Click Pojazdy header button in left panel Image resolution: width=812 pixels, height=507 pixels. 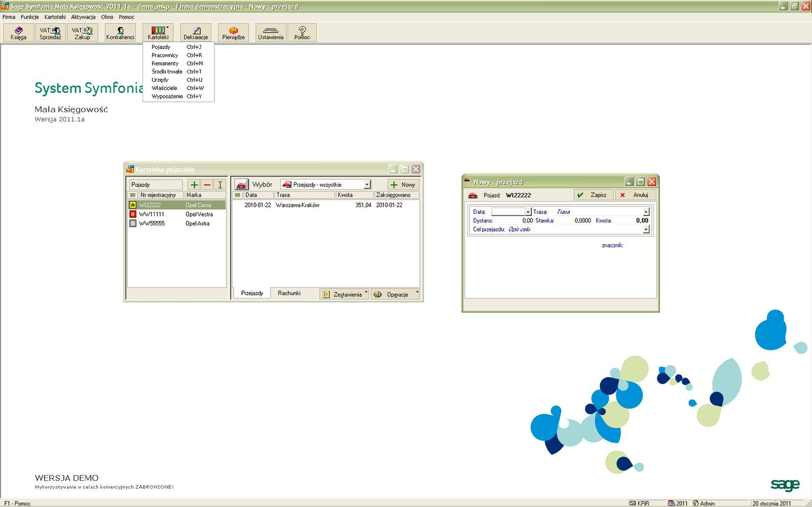[x=156, y=185]
